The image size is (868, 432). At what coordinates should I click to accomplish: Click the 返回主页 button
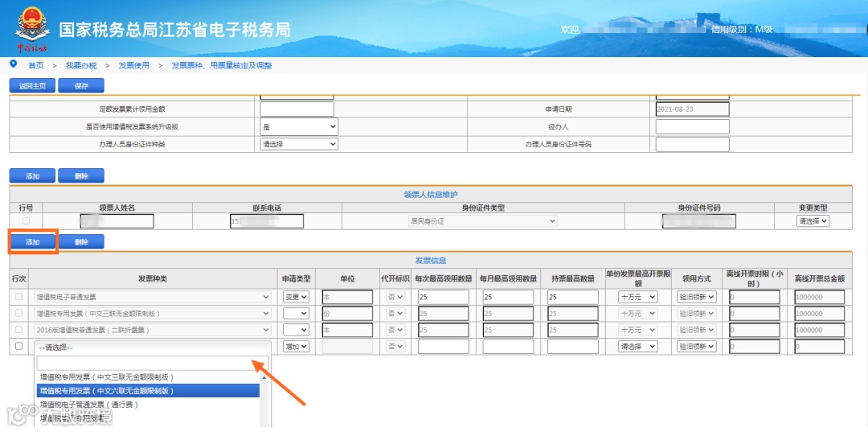[x=32, y=86]
